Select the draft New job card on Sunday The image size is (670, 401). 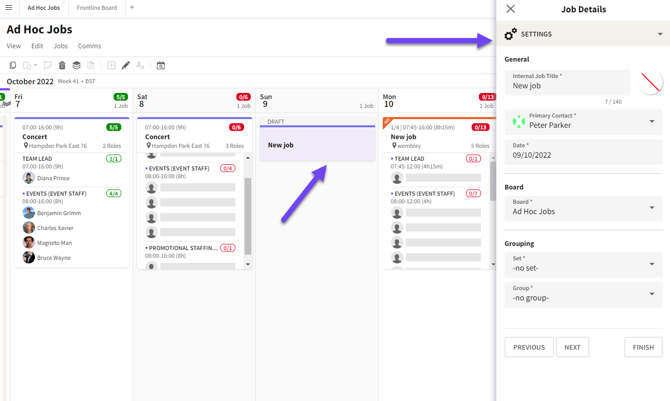tap(317, 139)
